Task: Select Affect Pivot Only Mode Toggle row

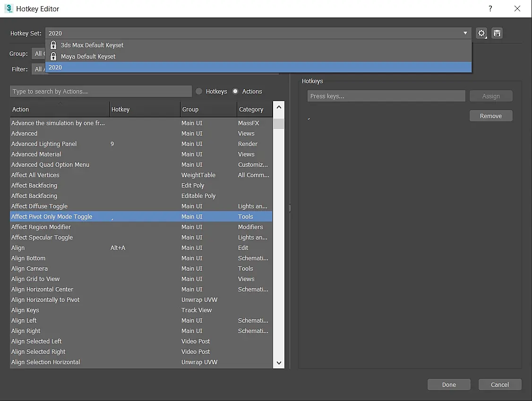Action: pos(141,216)
